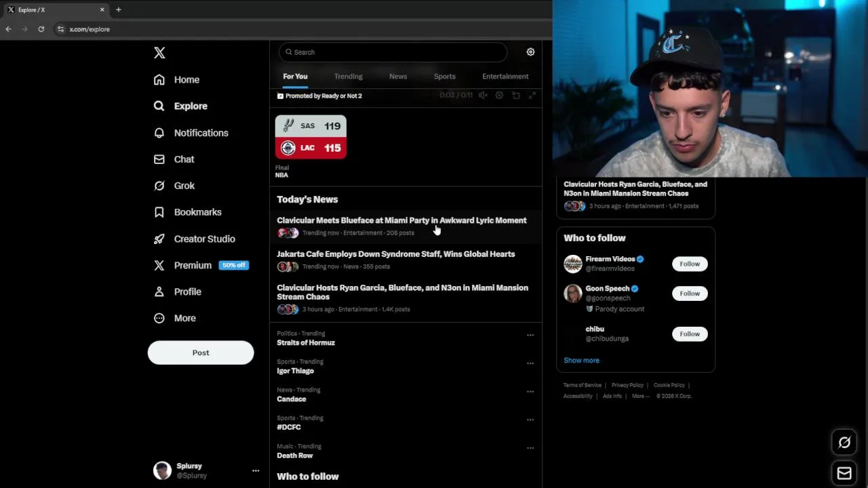Switch to the Sports tab
Image resolution: width=868 pixels, height=488 pixels.
point(445,77)
